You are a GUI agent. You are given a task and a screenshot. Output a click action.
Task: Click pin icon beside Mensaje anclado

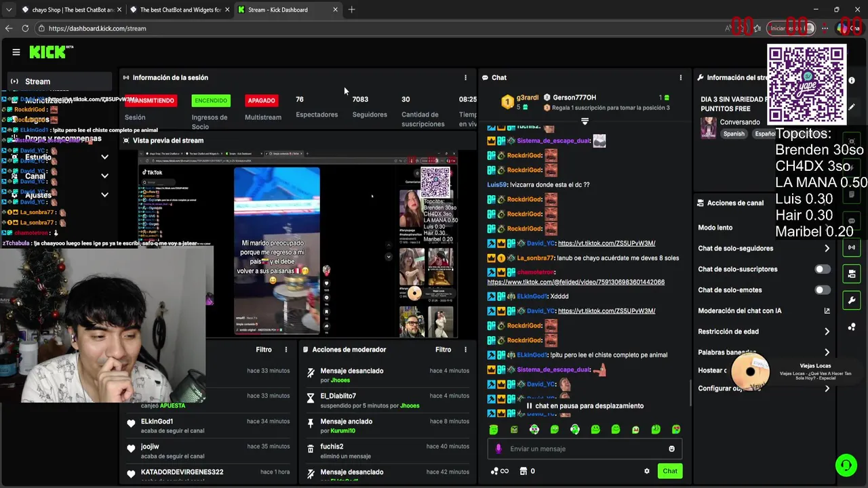click(311, 423)
